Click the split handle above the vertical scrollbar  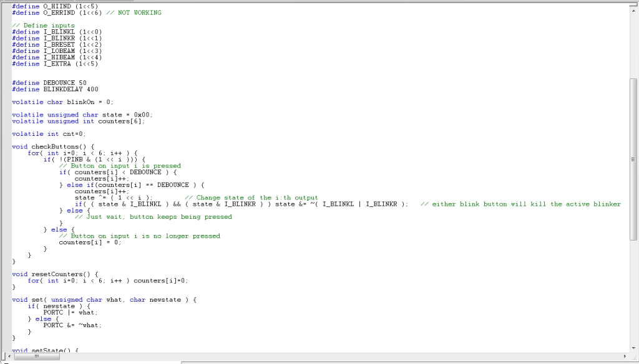(x=634, y=3)
